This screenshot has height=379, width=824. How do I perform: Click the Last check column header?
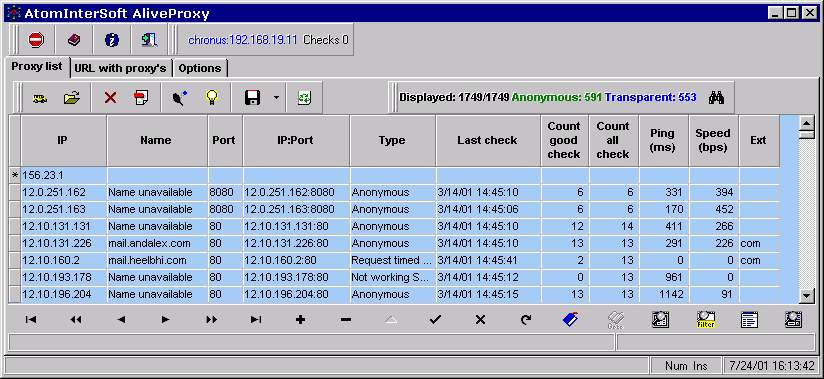pos(488,140)
